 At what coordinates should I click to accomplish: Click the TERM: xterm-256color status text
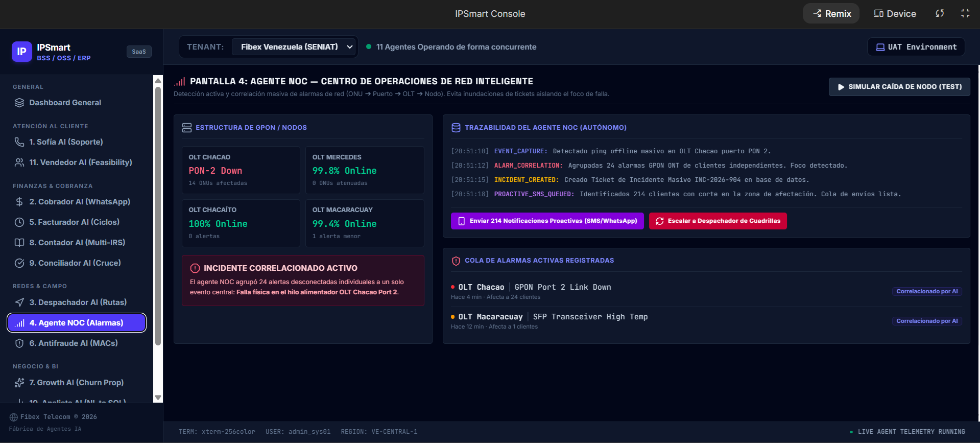[217, 432]
